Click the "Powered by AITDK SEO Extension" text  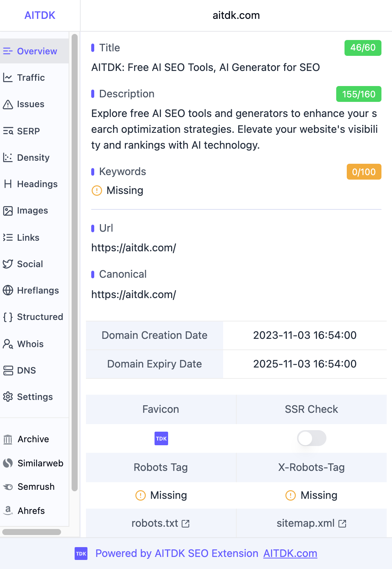177,554
